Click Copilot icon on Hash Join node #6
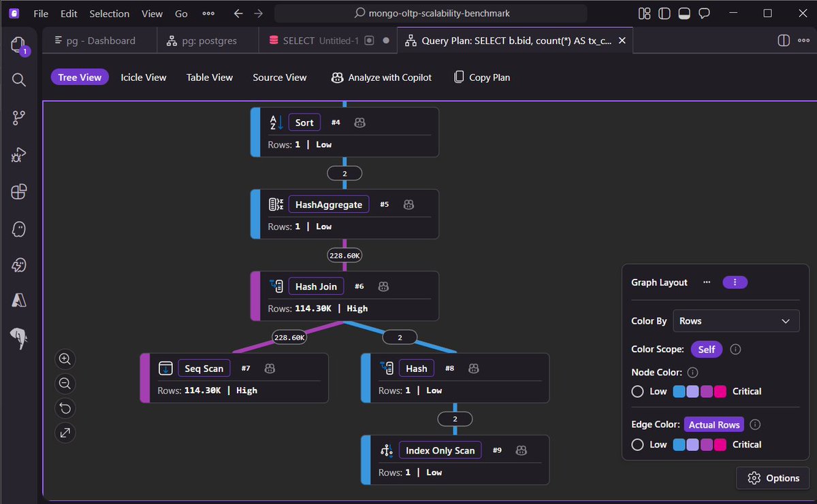The height and width of the screenshot is (504, 817). (x=383, y=286)
